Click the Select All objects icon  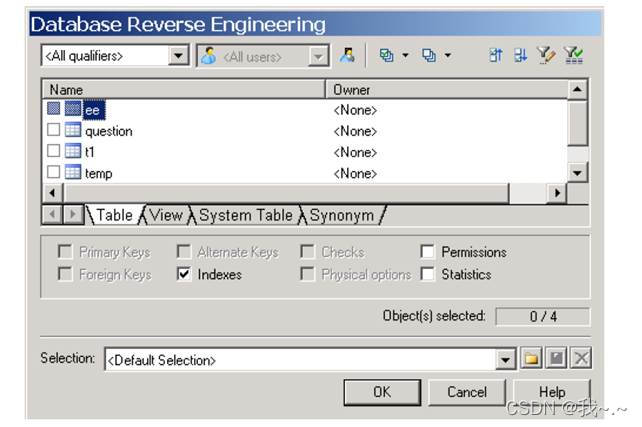point(387,55)
